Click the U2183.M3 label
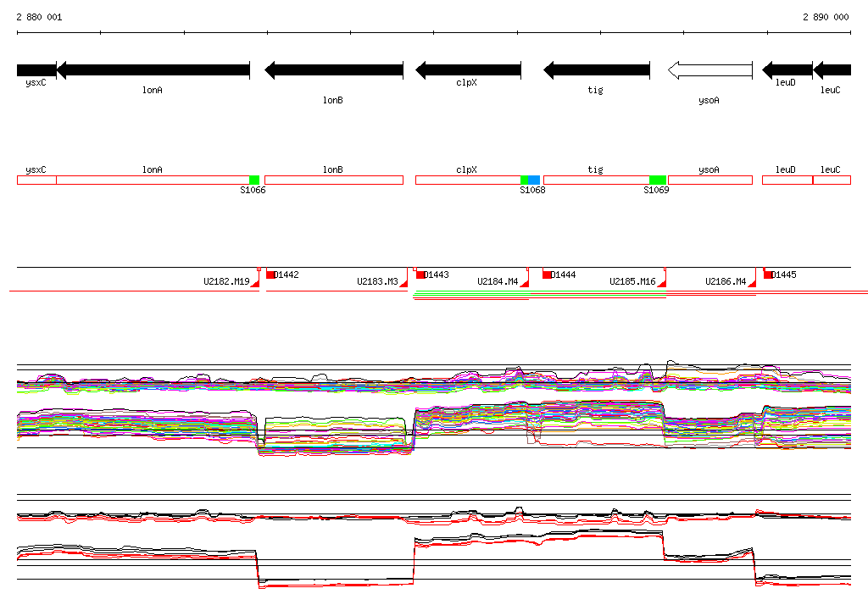868x605 pixels. 377,282
